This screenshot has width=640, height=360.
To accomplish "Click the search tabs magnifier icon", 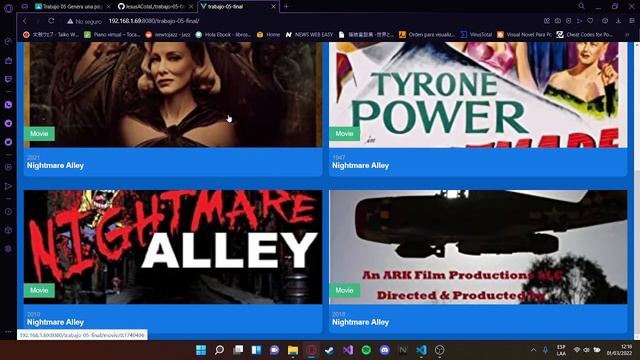I will 581,6.
